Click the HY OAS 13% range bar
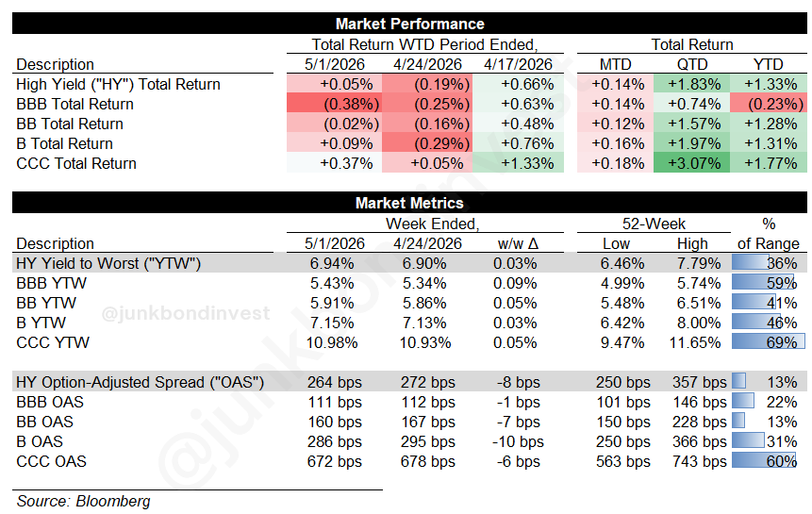 (739, 381)
